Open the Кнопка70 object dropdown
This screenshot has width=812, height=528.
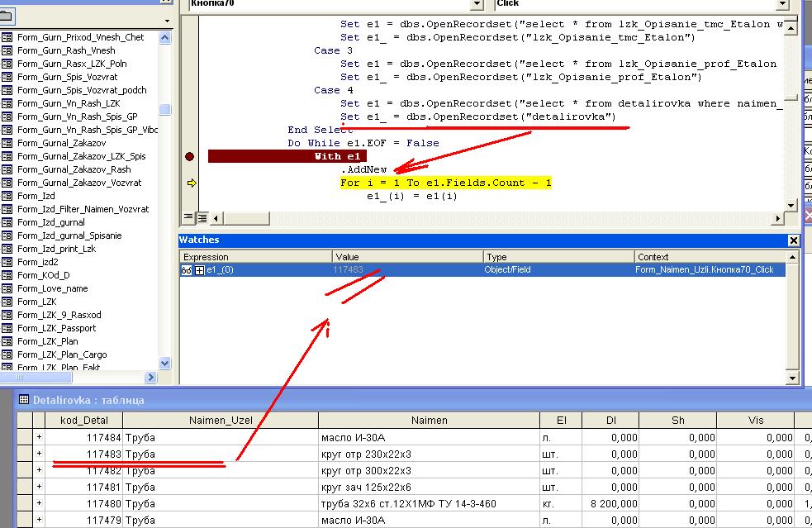point(477,4)
